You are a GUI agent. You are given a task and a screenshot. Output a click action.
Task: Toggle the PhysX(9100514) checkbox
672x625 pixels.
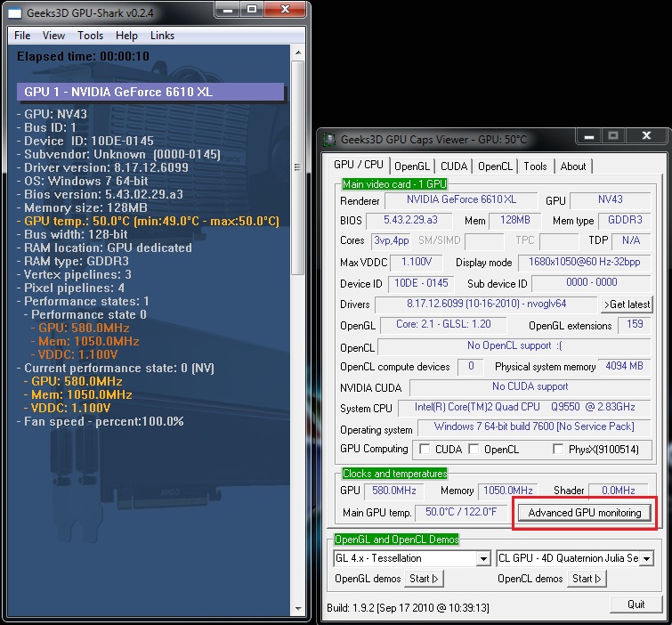[558, 449]
